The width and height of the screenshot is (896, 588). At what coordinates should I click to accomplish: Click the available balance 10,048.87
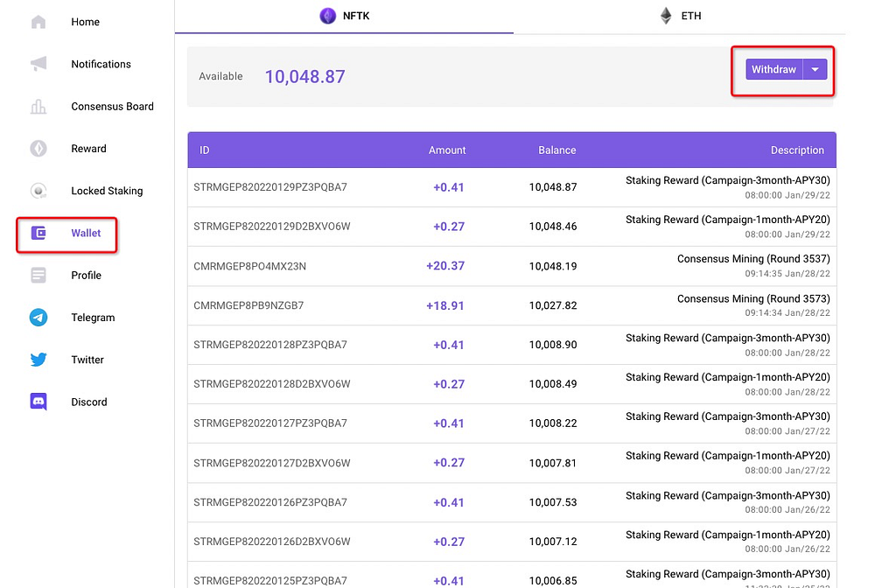(x=305, y=77)
